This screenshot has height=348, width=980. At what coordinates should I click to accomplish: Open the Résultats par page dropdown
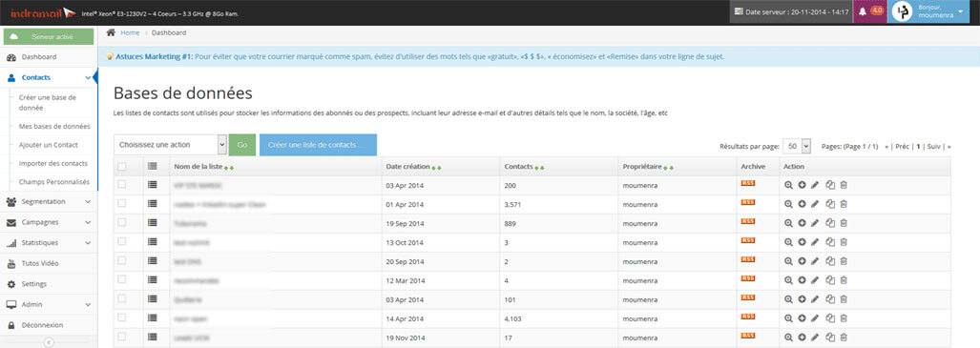(x=796, y=146)
